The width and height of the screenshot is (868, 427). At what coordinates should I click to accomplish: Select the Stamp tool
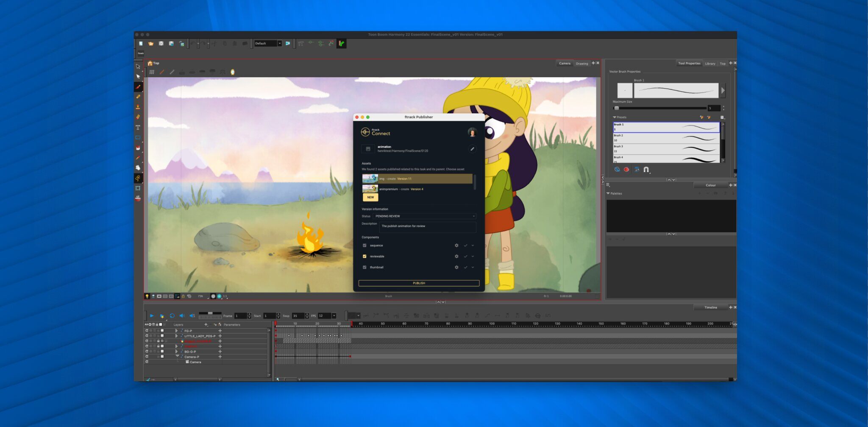pyautogui.click(x=138, y=107)
